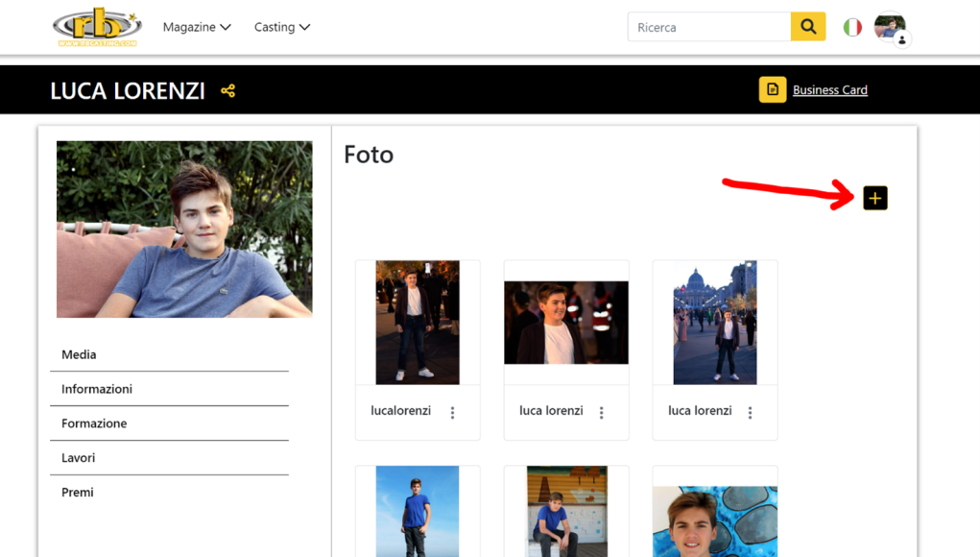The height and width of the screenshot is (557, 980).
Task: Click the yellow search magnifier button
Action: coord(808,27)
